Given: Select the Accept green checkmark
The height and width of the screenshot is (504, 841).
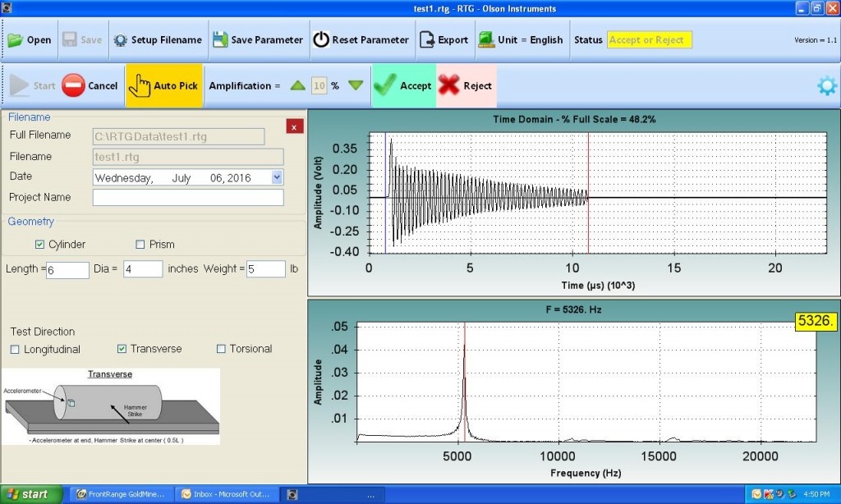Looking at the screenshot, I should [x=384, y=85].
